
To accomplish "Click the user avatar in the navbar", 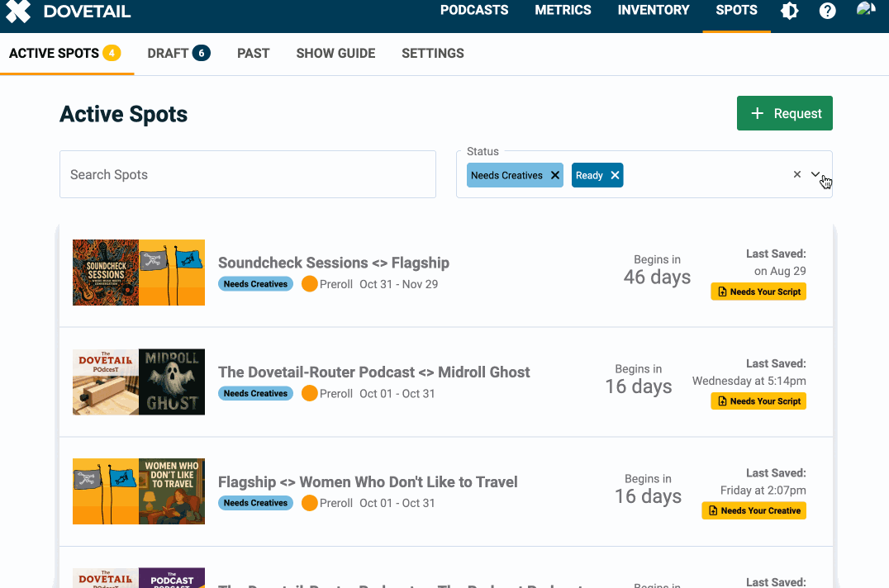I will pos(865,12).
